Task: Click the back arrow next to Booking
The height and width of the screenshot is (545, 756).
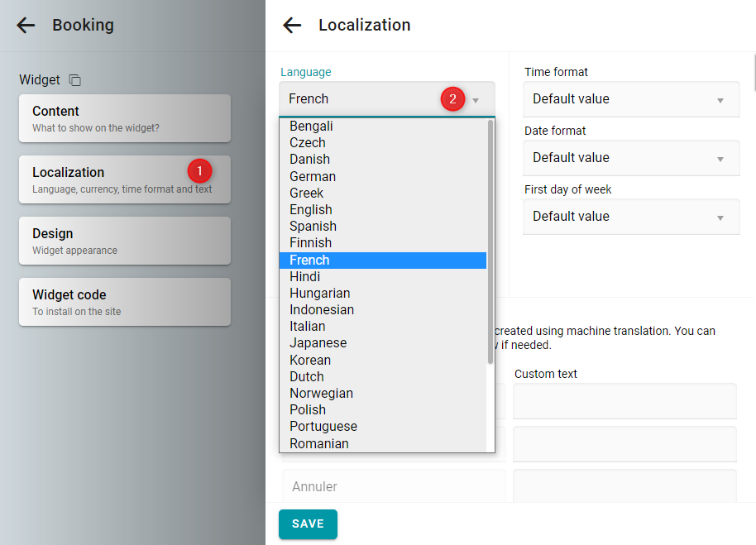Action: pyautogui.click(x=26, y=25)
